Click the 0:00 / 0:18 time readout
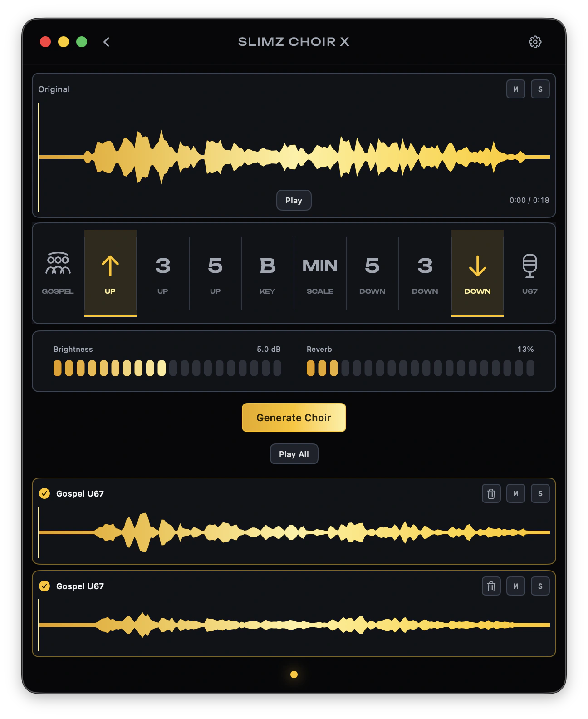588x719 pixels. [x=529, y=200]
